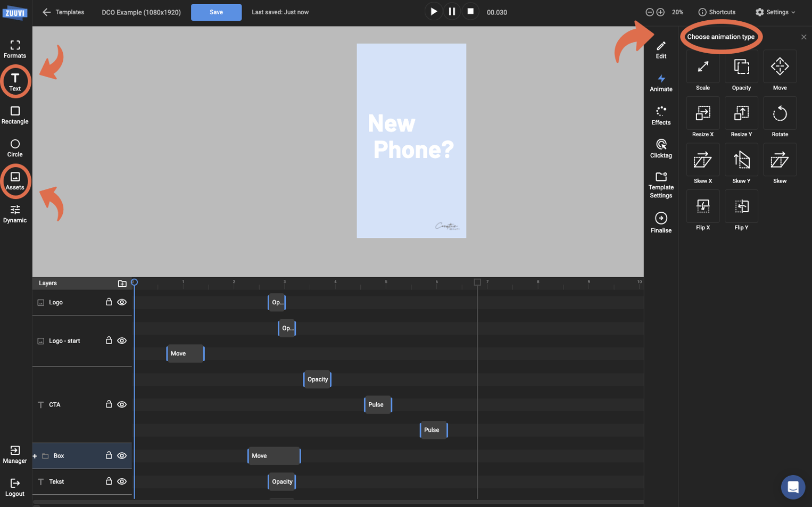812x507 pixels.
Task: Select the Text tool
Action: pos(14,81)
